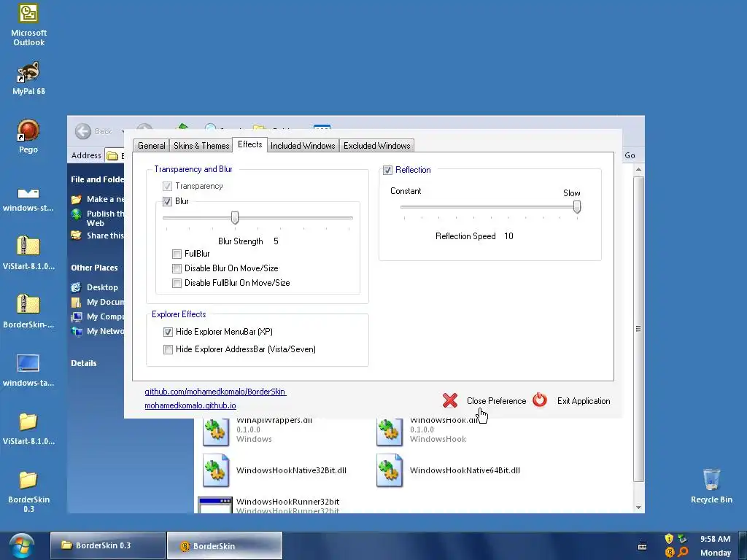Click the Exit Application label
Screen dimensions: 747x560
point(584,401)
